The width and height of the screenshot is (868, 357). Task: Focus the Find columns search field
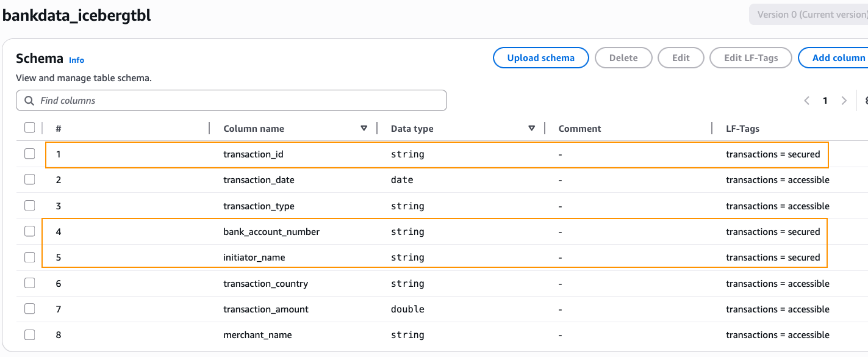(238, 101)
